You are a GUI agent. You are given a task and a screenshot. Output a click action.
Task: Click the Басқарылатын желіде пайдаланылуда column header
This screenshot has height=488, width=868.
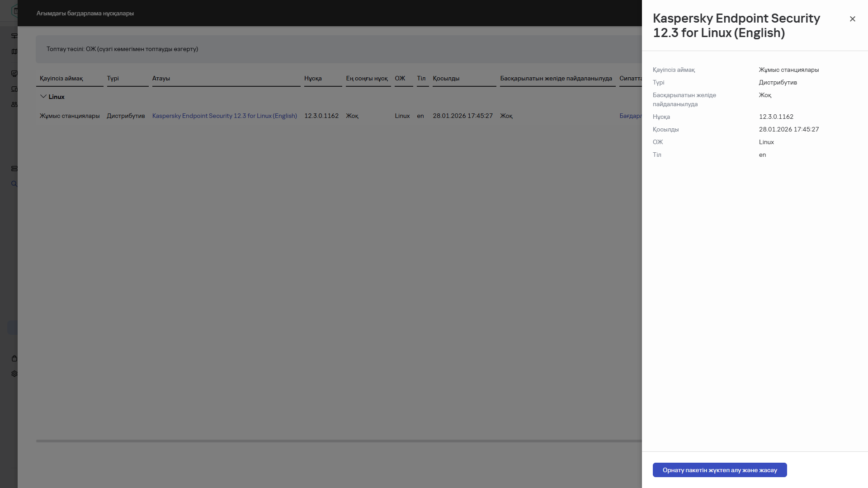556,78
